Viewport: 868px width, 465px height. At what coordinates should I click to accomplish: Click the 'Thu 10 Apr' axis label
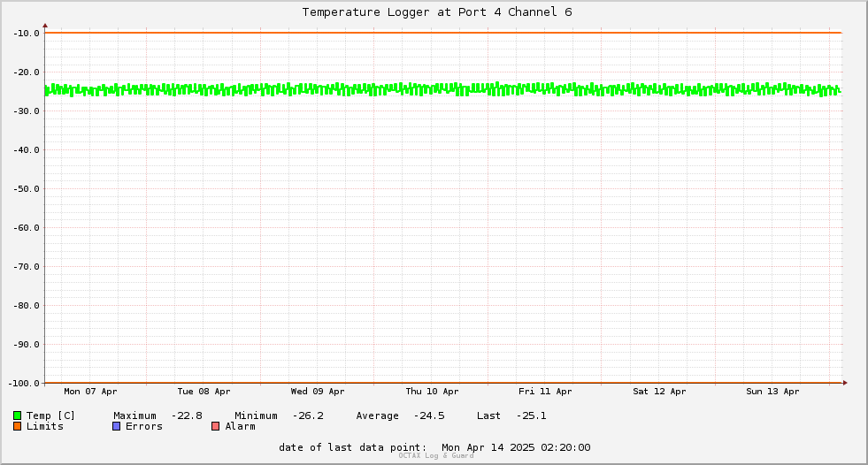[432, 392]
